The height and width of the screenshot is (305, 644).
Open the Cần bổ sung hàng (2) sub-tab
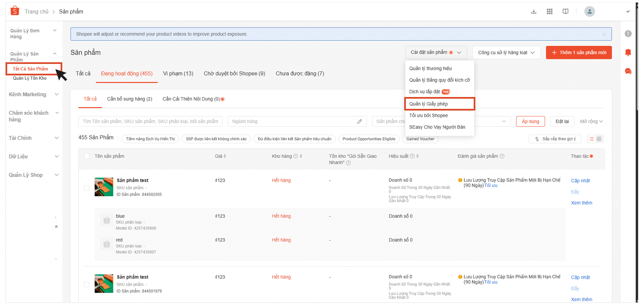tap(130, 99)
